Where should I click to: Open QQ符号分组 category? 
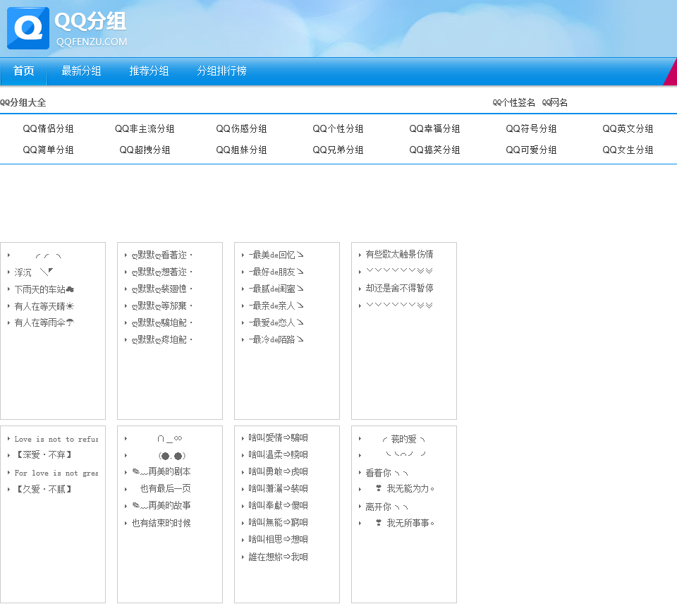coord(532,128)
